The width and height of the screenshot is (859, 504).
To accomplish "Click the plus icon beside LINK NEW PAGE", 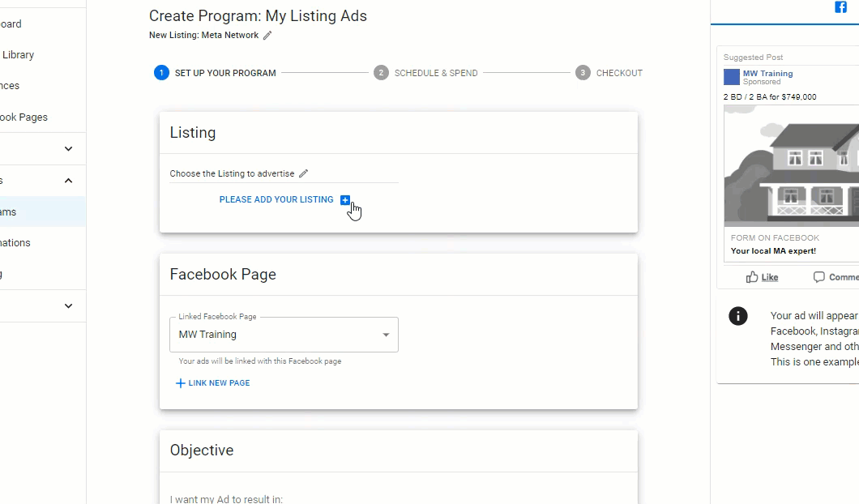I will 179,382.
